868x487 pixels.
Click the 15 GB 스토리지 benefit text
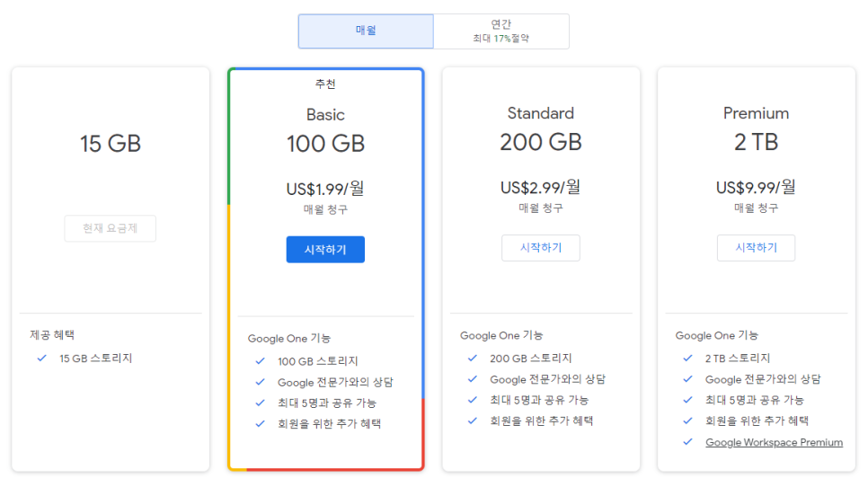pos(96,359)
